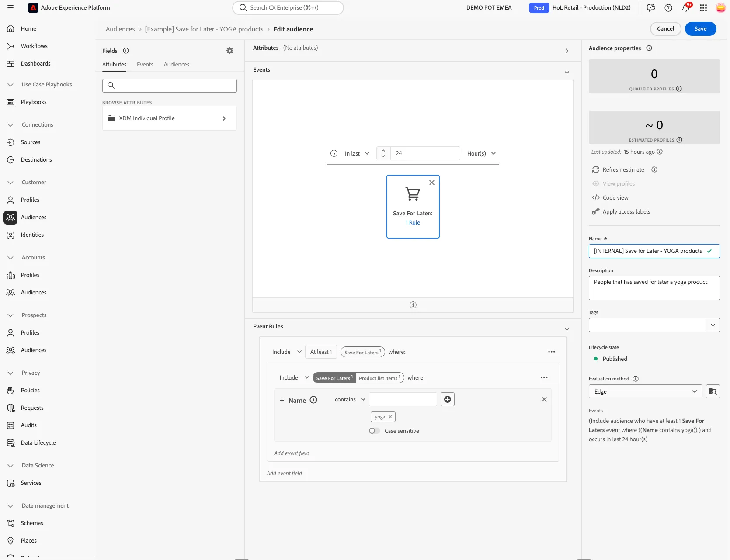The height and width of the screenshot is (560, 730).
Task: Open more options for outer event rule
Action: pyautogui.click(x=552, y=352)
